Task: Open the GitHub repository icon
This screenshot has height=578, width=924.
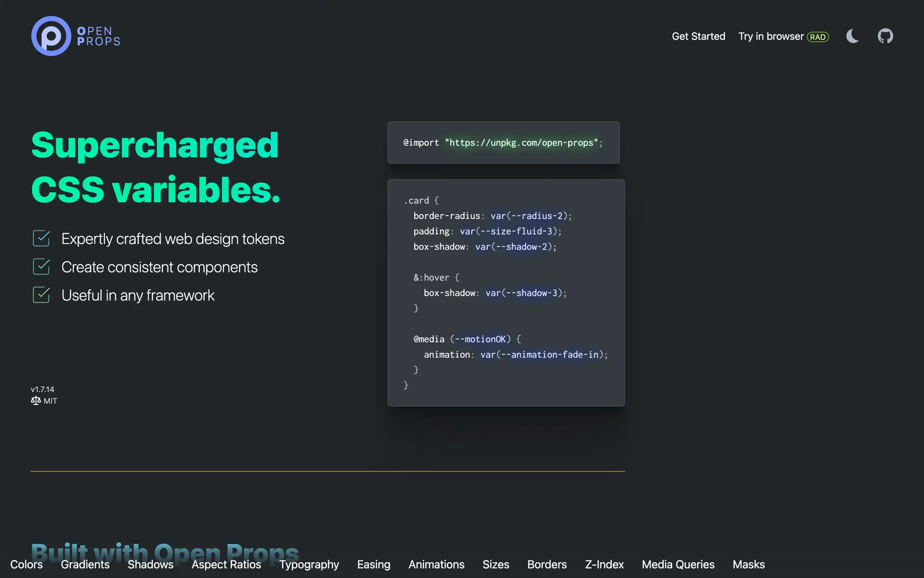Action: pyautogui.click(x=885, y=36)
